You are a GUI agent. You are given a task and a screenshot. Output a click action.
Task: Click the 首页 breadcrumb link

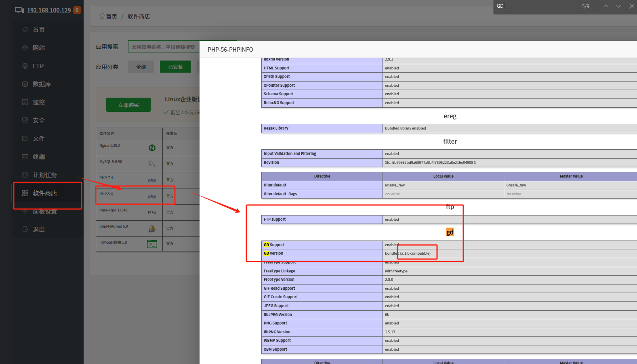point(111,17)
